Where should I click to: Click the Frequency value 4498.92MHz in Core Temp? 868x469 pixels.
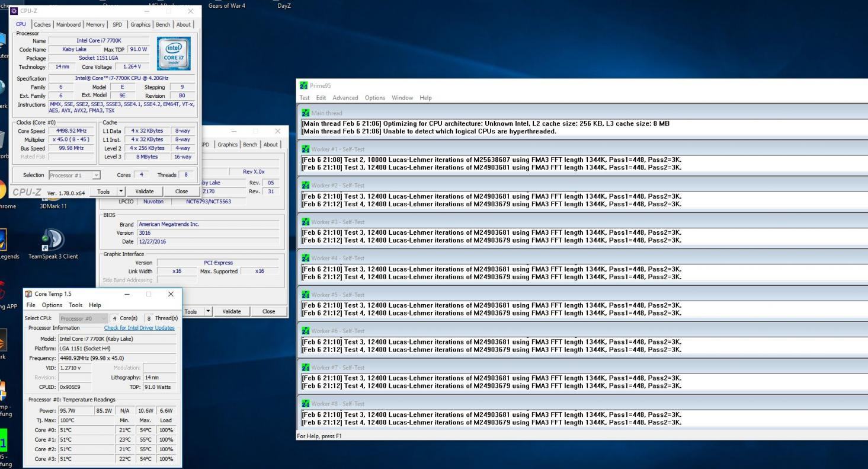coord(117,358)
